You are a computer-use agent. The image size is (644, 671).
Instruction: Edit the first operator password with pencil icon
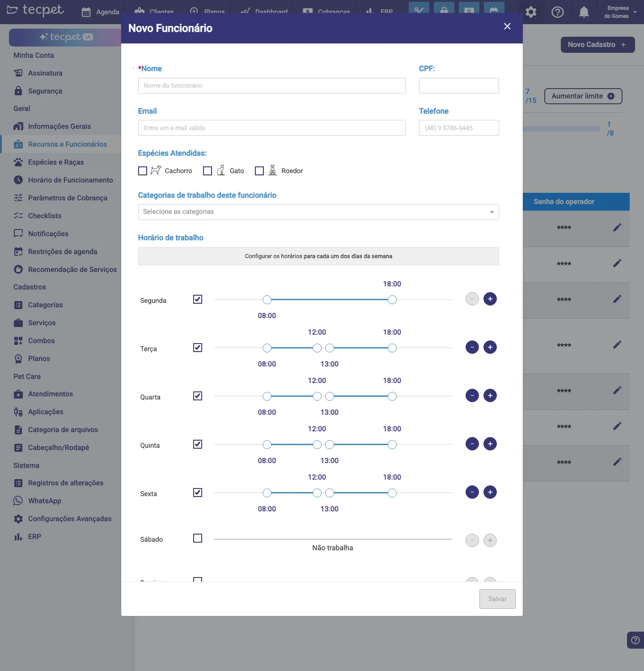click(617, 227)
